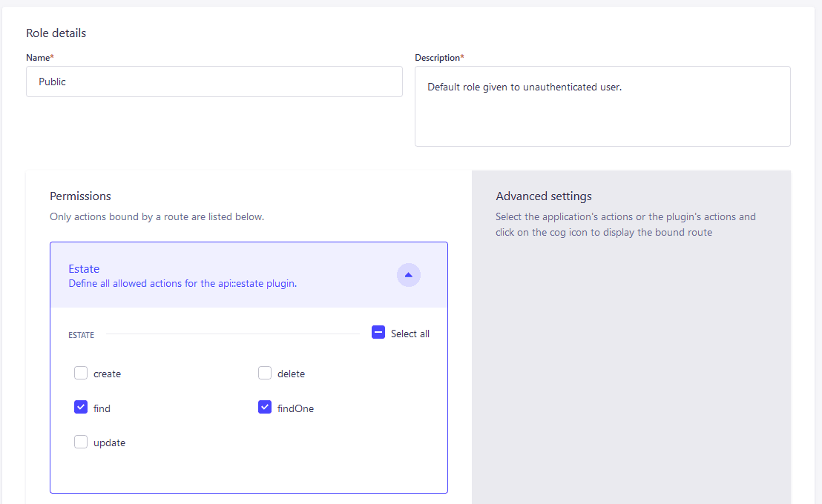Click the Advanced settings heading
822x504 pixels.
pos(543,196)
